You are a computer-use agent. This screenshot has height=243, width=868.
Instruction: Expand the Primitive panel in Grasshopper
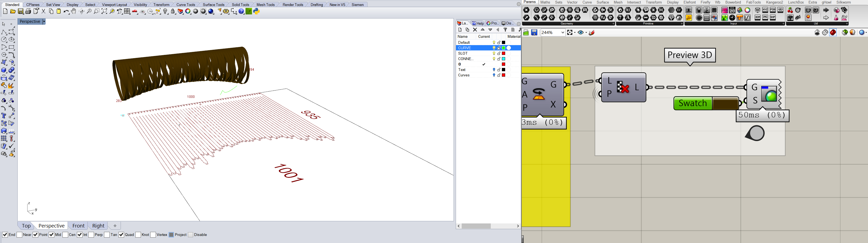[x=682, y=24]
